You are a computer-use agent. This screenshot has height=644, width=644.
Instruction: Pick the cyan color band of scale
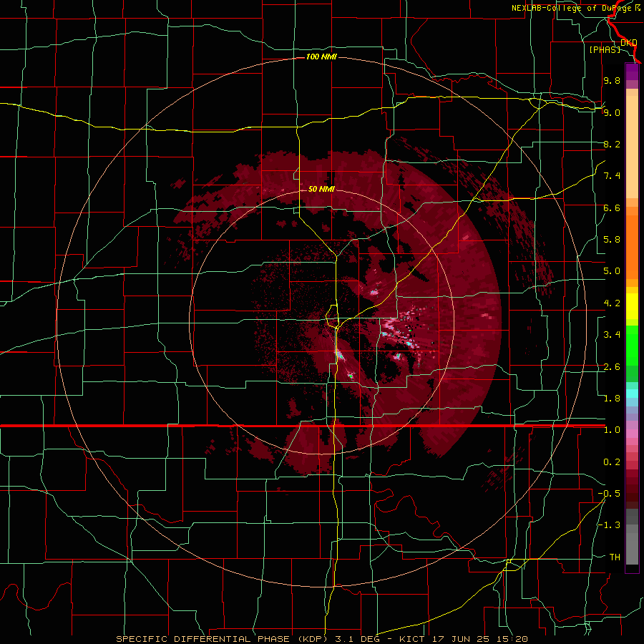[x=632, y=394]
